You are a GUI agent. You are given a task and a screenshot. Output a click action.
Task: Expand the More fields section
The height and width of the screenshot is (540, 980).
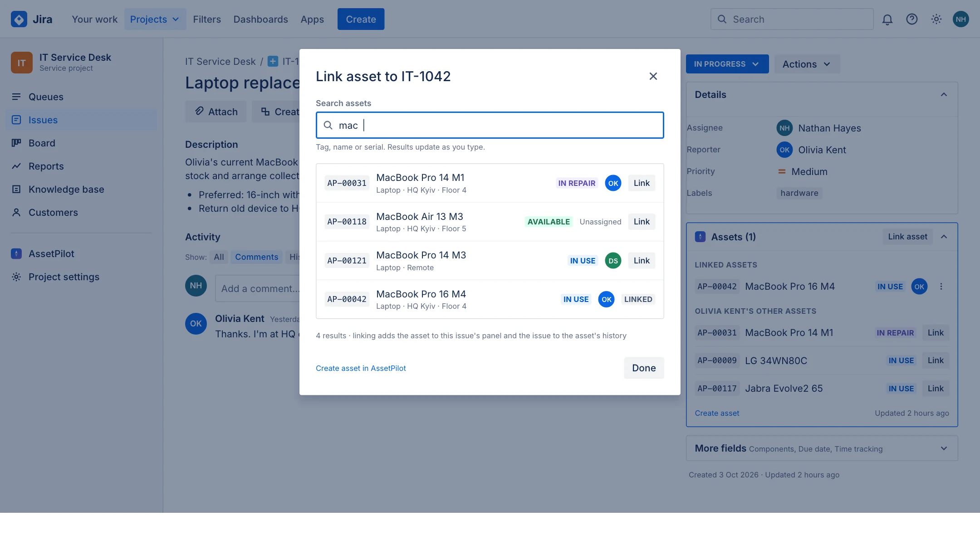coord(944,448)
